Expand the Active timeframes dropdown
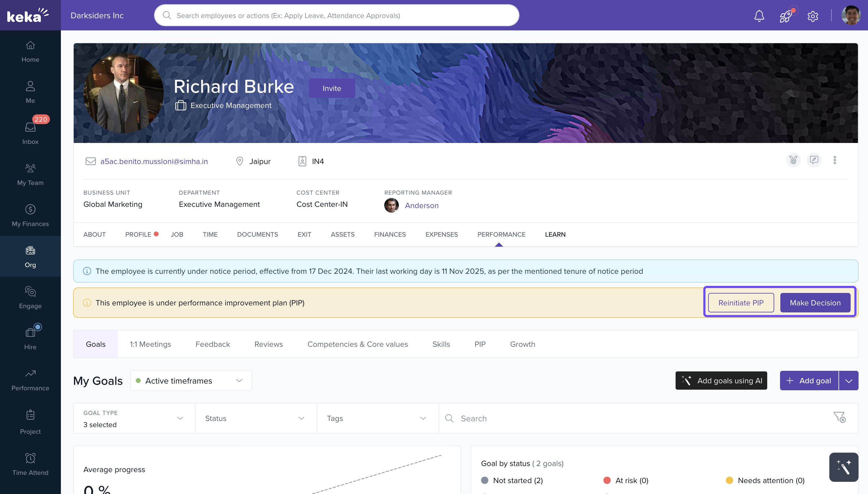The image size is (868, 494). click(191, 381)
